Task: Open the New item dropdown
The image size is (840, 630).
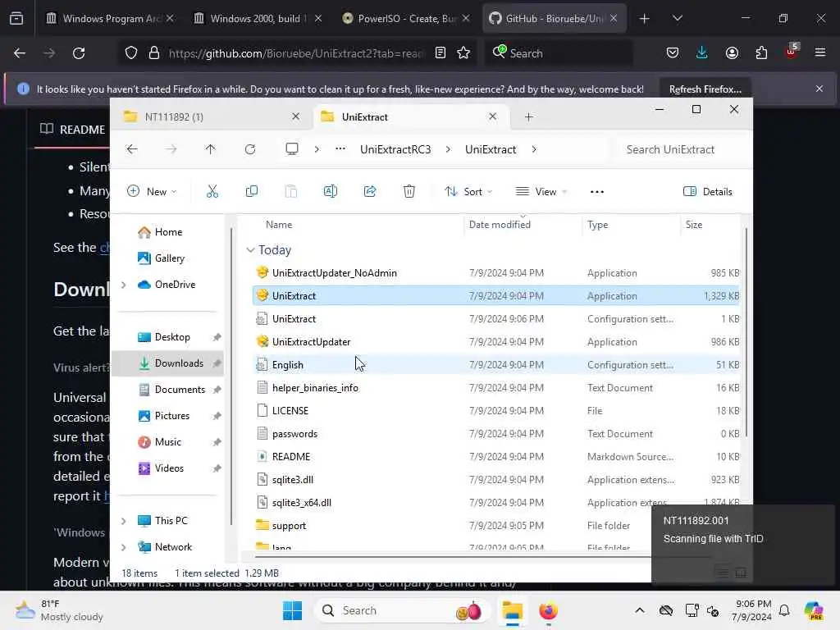Action: pos(152,191)
